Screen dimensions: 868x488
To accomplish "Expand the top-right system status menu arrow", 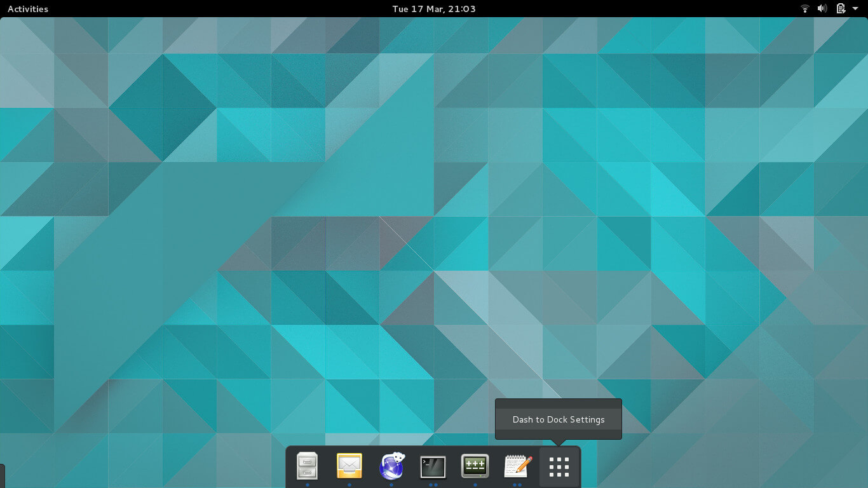I will 855,9.
